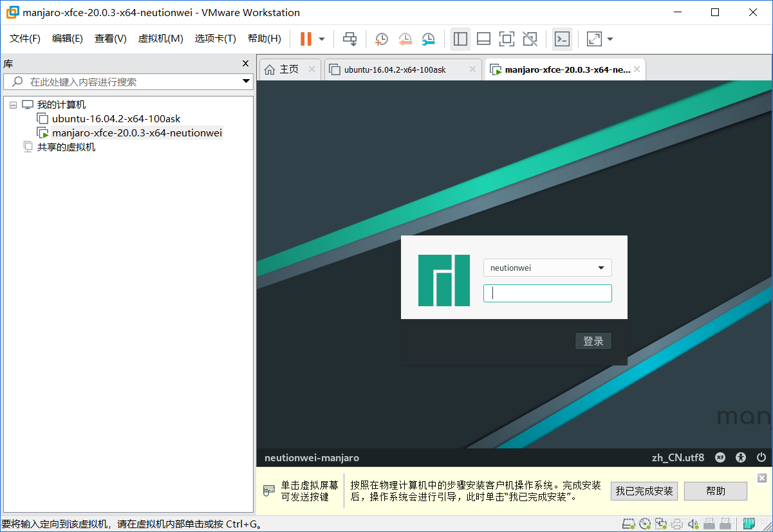Click the login password field

pos(547,293)
